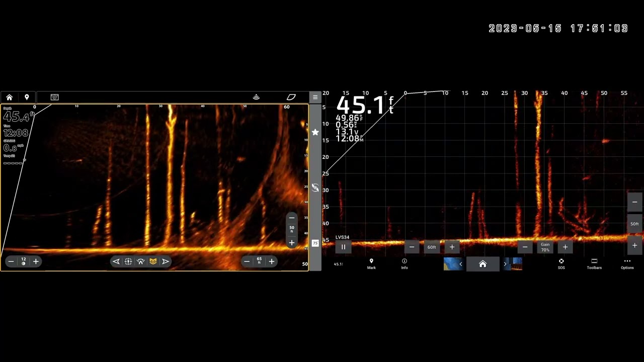Pause the LVS34 sonar feed
This screenshot has width=644, height=362.
coord(343,247)
